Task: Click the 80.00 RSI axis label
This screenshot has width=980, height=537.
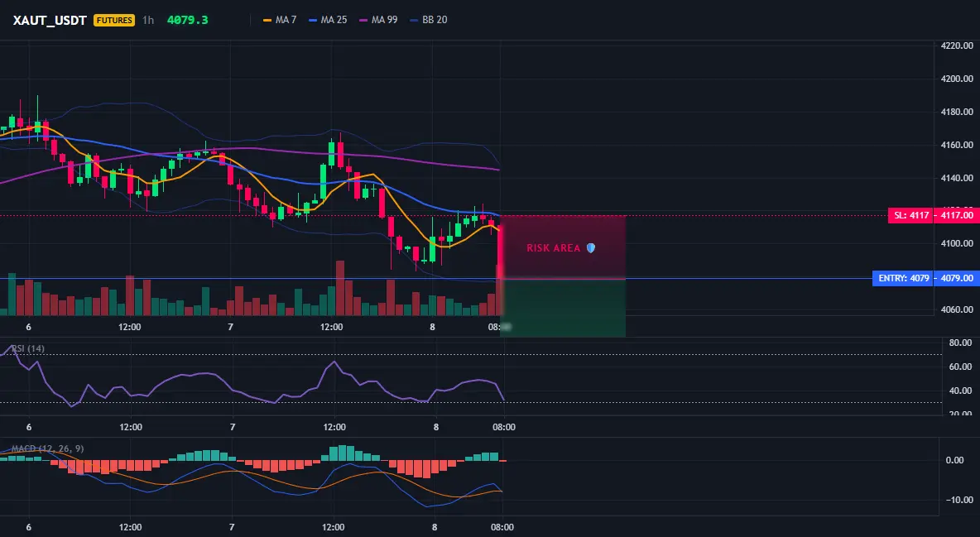Action: (961, 343)
